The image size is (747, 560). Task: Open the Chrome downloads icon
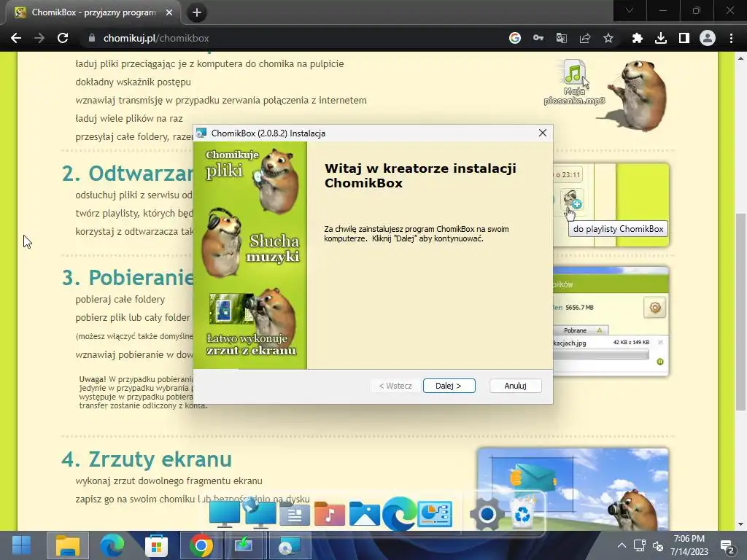[660, 38]
